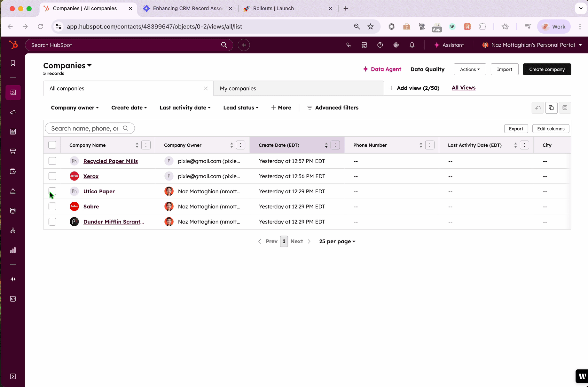The height and width of the screenshot is (387, 588).
Task: Toggle the select all companies checkbox
Action: tap(52, 145)
